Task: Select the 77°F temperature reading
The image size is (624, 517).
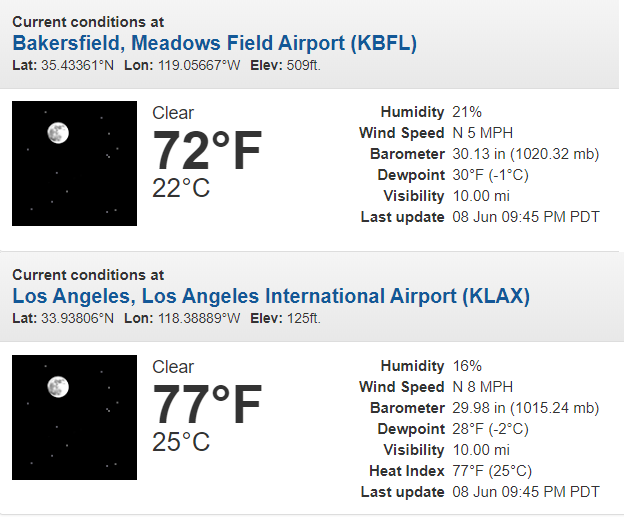Action: pyautogui.click(x=207, y=404)
